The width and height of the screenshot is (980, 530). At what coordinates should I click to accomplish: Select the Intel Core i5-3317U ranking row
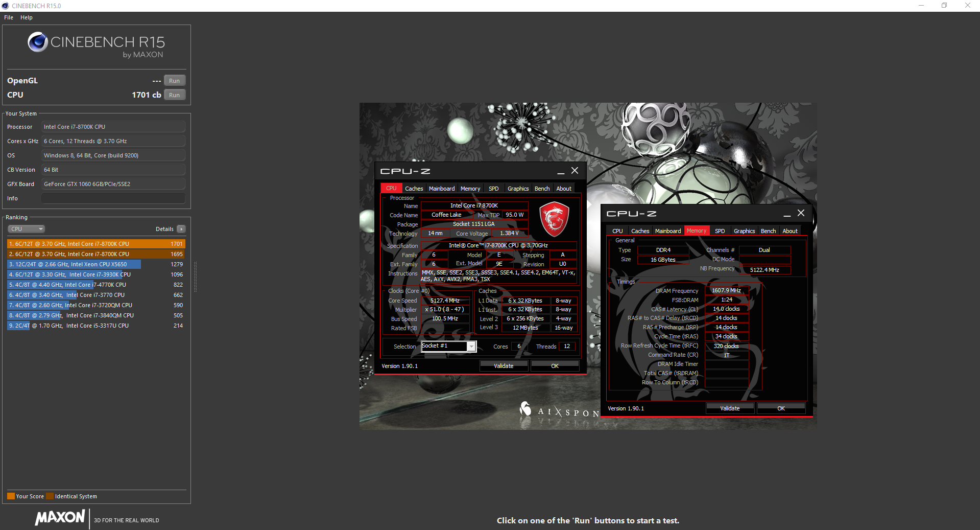coord(96,326)
